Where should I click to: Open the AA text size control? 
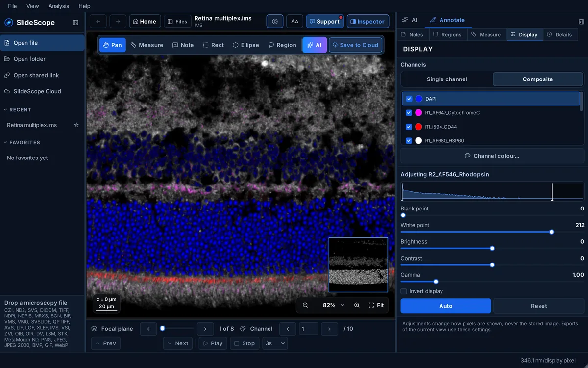tap(295, 22)
